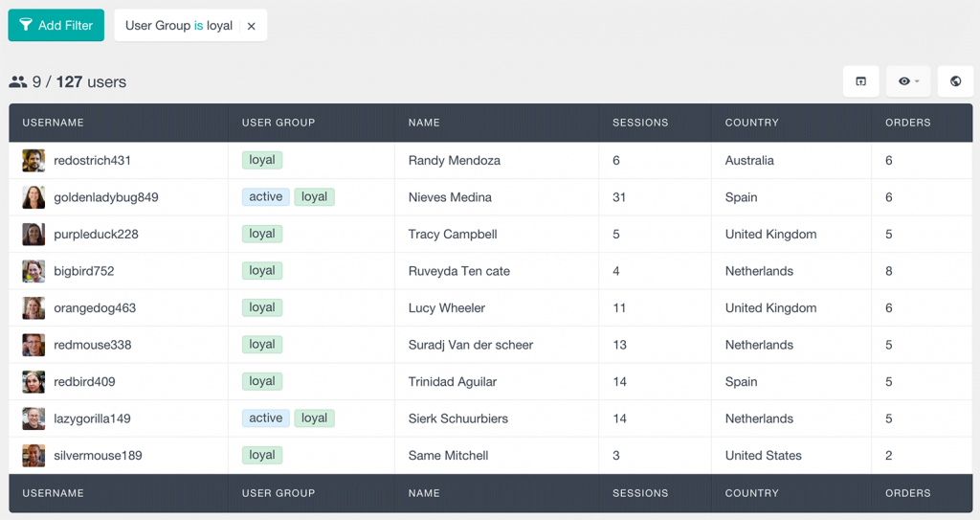Sort by the top Username column header
This screenshot has height=520, width=980.
tap(54, 123)
